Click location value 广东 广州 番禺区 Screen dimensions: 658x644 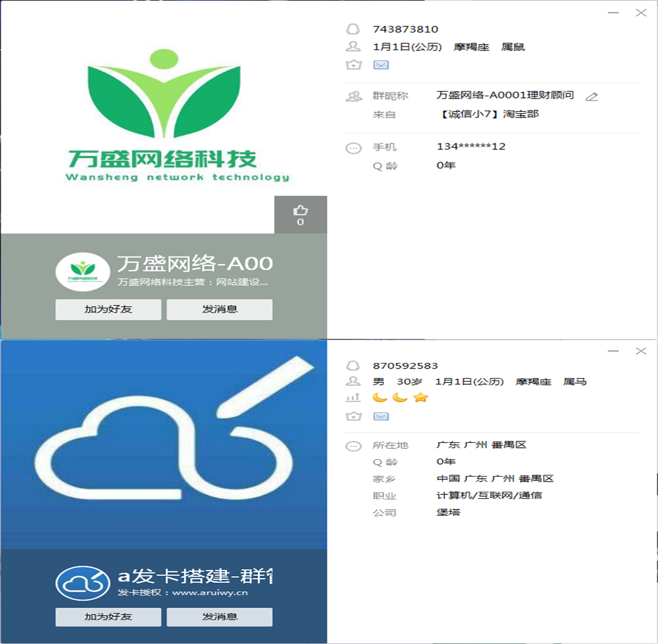click(481, 445)
